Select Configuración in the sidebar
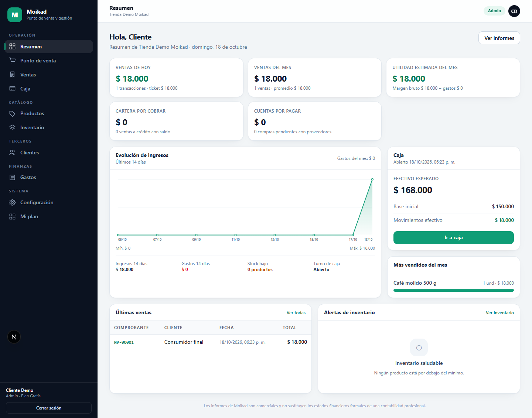Viewport: 532px width, 418px height. [x=49, y=202]
